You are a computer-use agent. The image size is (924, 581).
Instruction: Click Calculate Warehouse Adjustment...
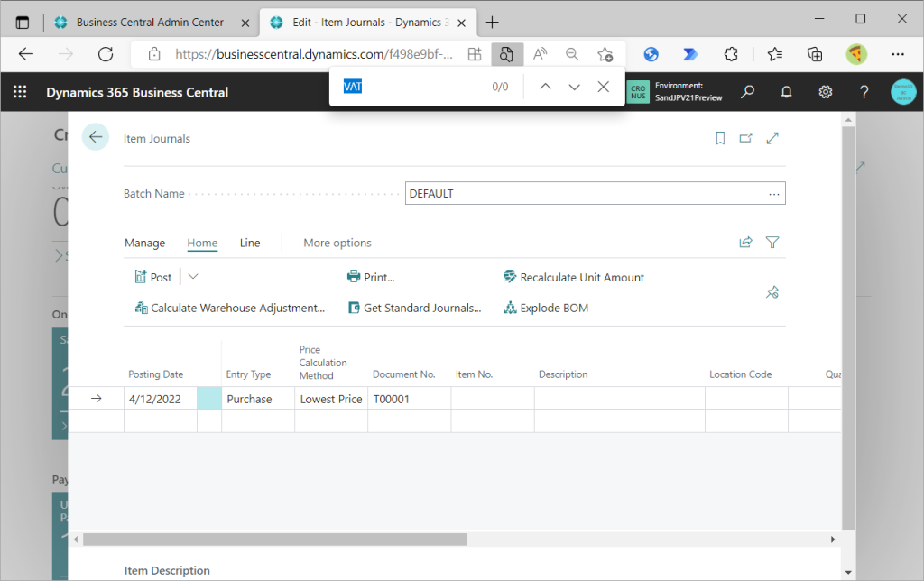coord(230,308)
